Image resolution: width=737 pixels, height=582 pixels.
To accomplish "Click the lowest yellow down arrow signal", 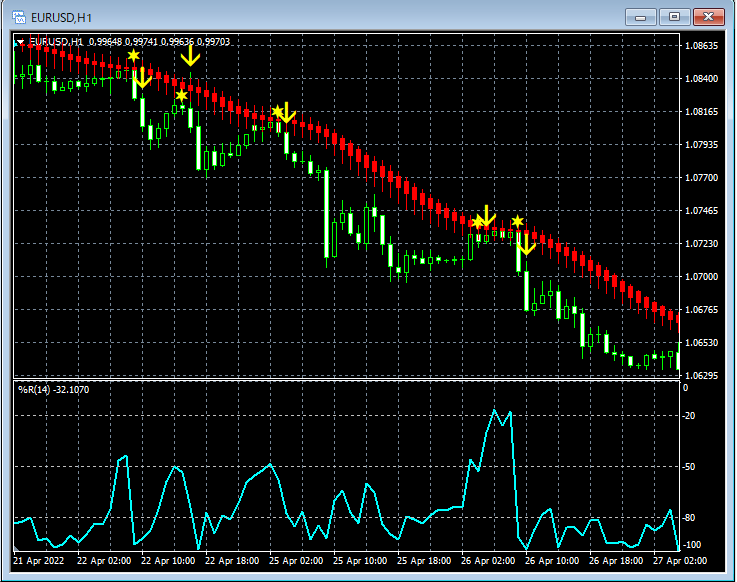I will tap(526, 244).
